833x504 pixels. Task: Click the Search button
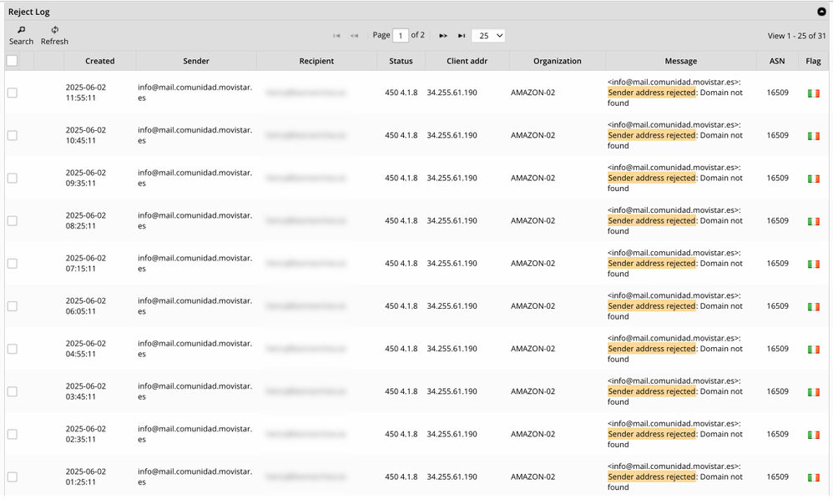21,35
